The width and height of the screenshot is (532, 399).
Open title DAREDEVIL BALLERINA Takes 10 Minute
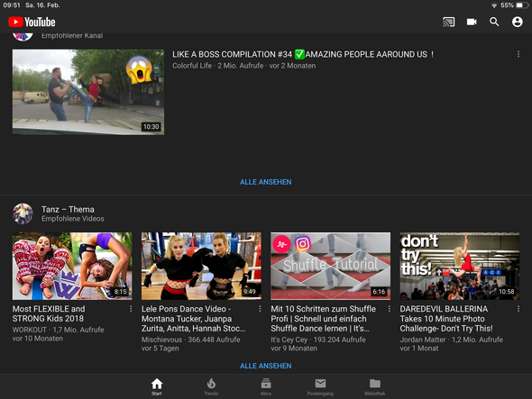pyautogui.click(x=446, y=319)
